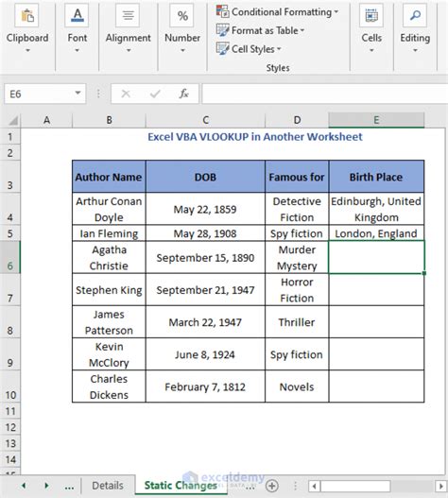
Task: Select the 'February 7, 1812' cell
Action: click(206, 386)
